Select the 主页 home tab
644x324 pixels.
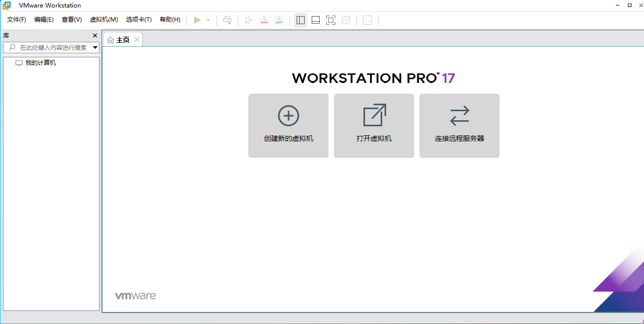(x=123, y=40)
